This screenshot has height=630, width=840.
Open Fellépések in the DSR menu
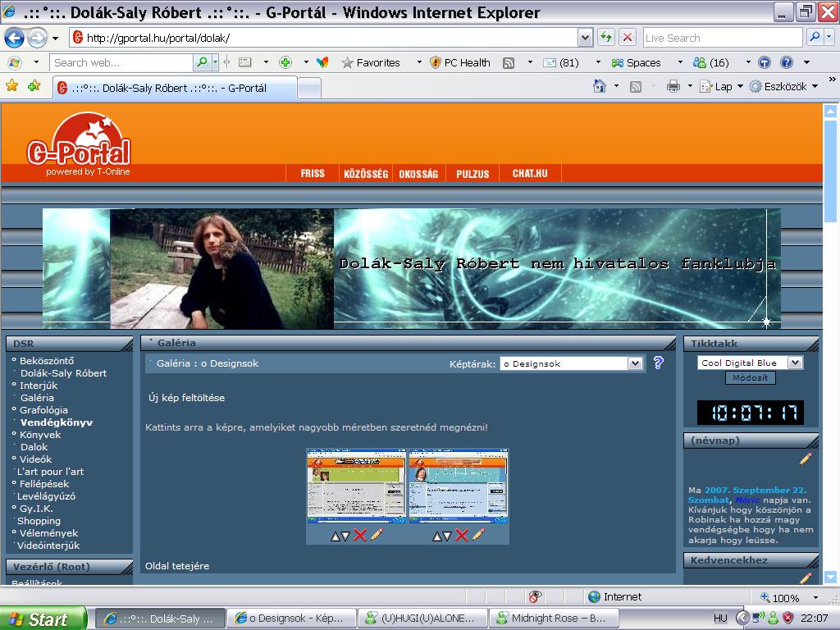pyautogui.click(x=44, y=484)
